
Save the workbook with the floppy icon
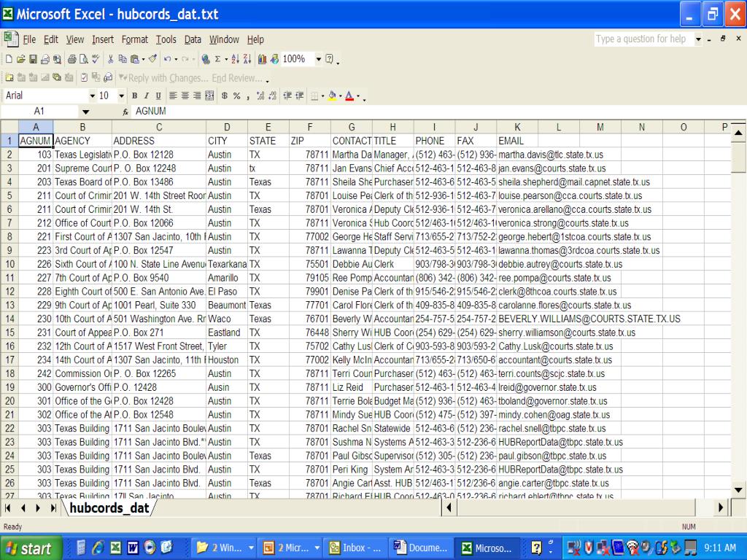[33, 59]
